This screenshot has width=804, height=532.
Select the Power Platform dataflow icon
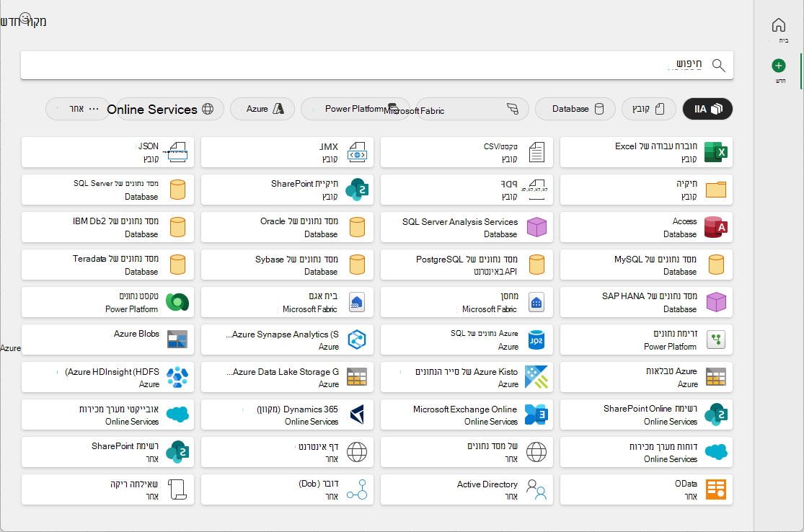point(716,340)
